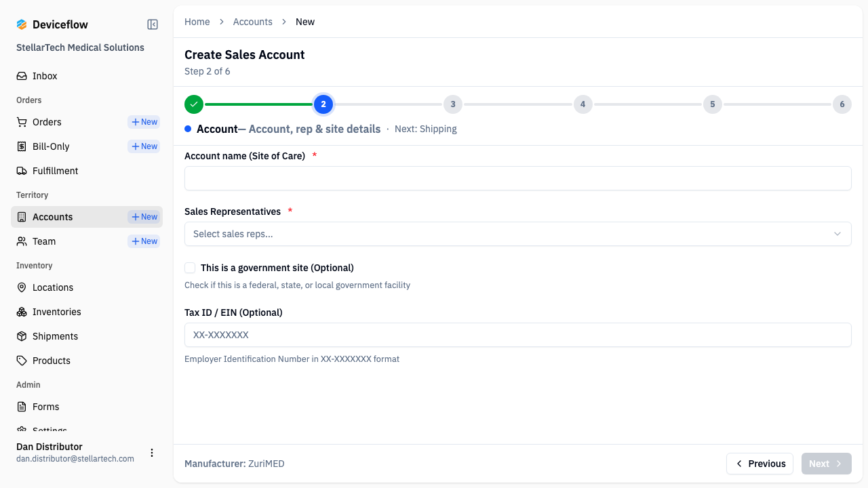The height and width of the screenshot is (488, 868).
Task: Click the Inventories sidebar icon
Action: (x=22, y=312)
